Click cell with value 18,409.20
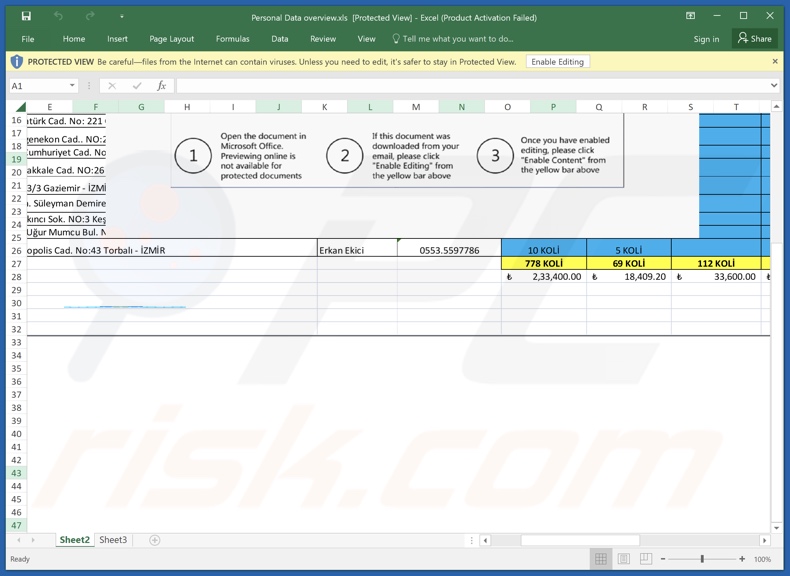 pyautogui.click(x=629, y=277)
